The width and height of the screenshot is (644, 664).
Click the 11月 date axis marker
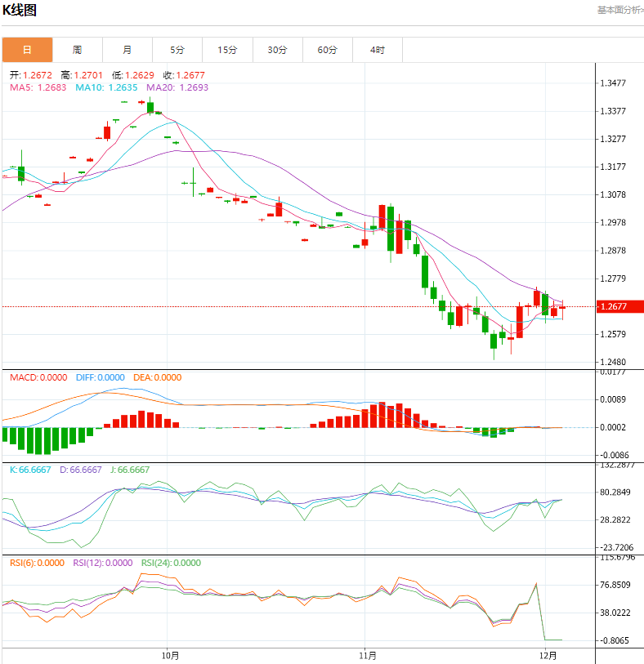click(x=367, y=656)
